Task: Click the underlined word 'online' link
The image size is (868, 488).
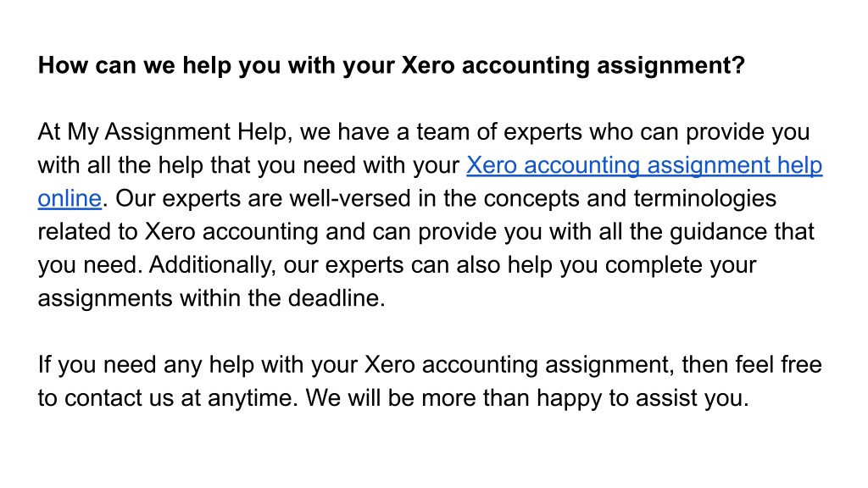Action: click(x=70, y=198)
